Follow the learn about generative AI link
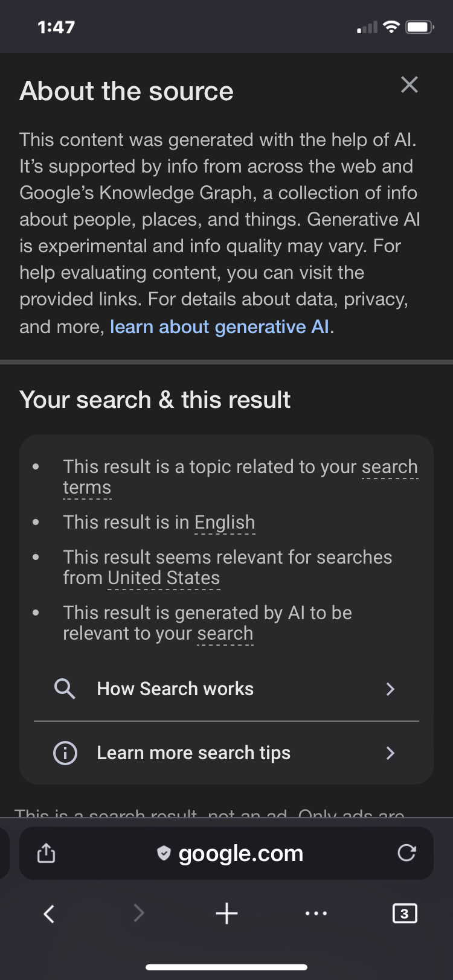The height and width of the screenshot is (980, 453). pos(219,327)
